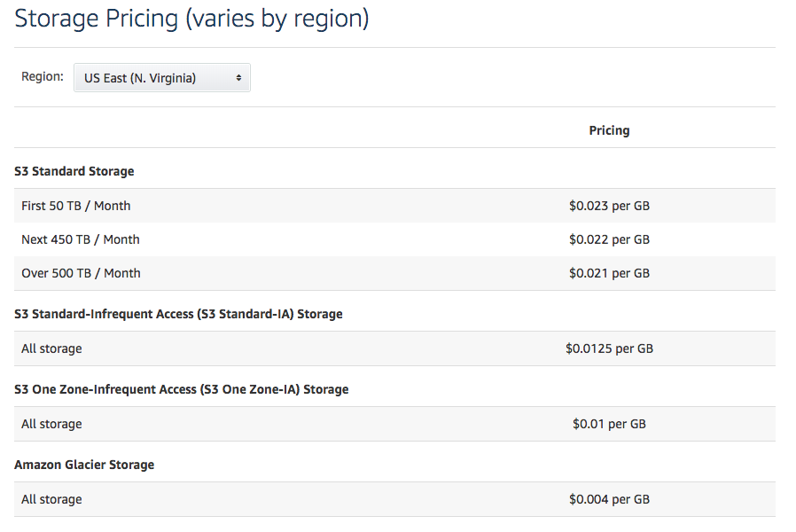The height and width of the screenshot is (532, 796).
Task: Click the $0.0125 per GB price
Action: pyautogui.click(x=609, y=348)
